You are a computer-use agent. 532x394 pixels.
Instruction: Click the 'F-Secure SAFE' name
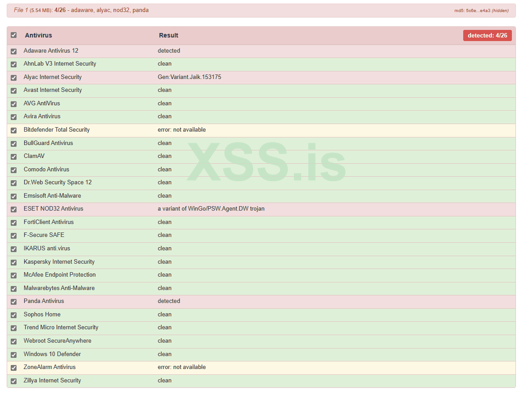[44, 235]
